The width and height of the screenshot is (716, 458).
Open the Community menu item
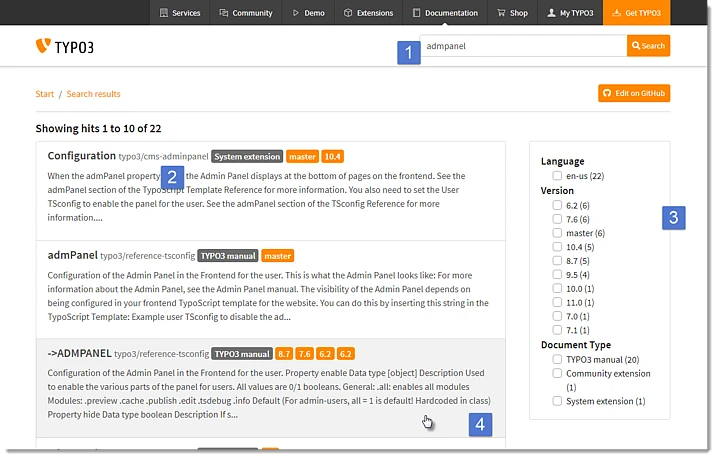point(246,13)
